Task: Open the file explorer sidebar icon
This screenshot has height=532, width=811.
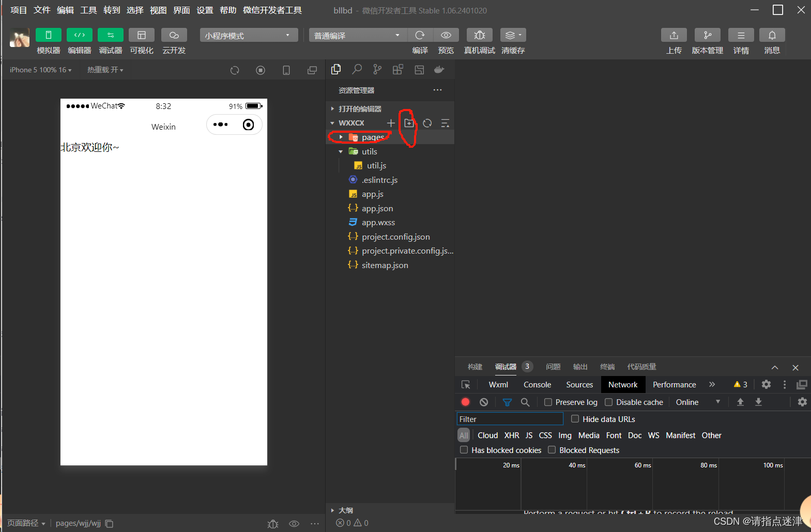Action: (336, 69)
